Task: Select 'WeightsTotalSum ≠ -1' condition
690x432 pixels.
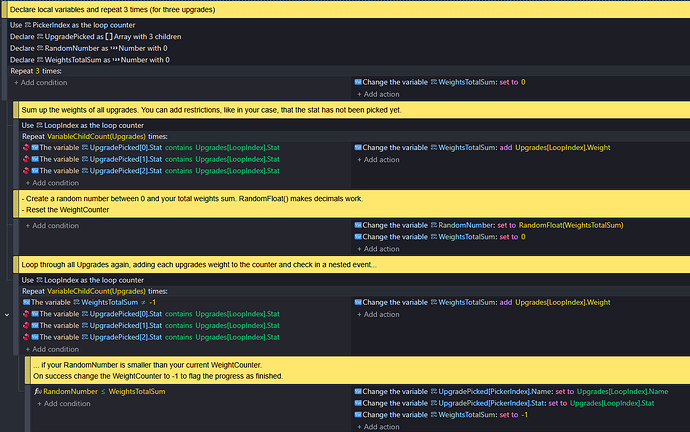Action: tap(89, 302)
